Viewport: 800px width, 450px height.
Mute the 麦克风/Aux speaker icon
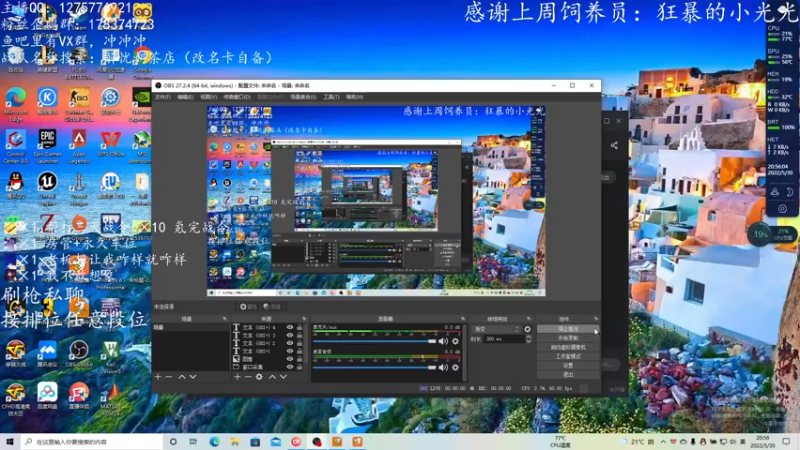coord(443,341)
